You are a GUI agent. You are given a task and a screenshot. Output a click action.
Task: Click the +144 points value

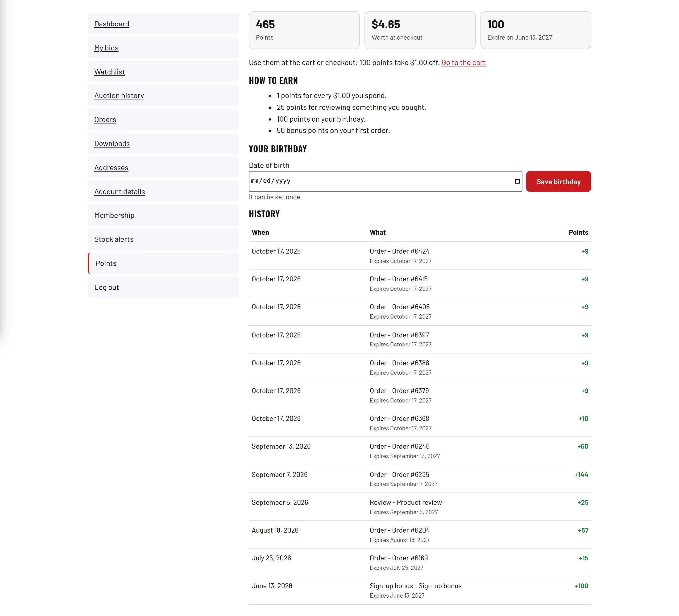pos(581,475)
